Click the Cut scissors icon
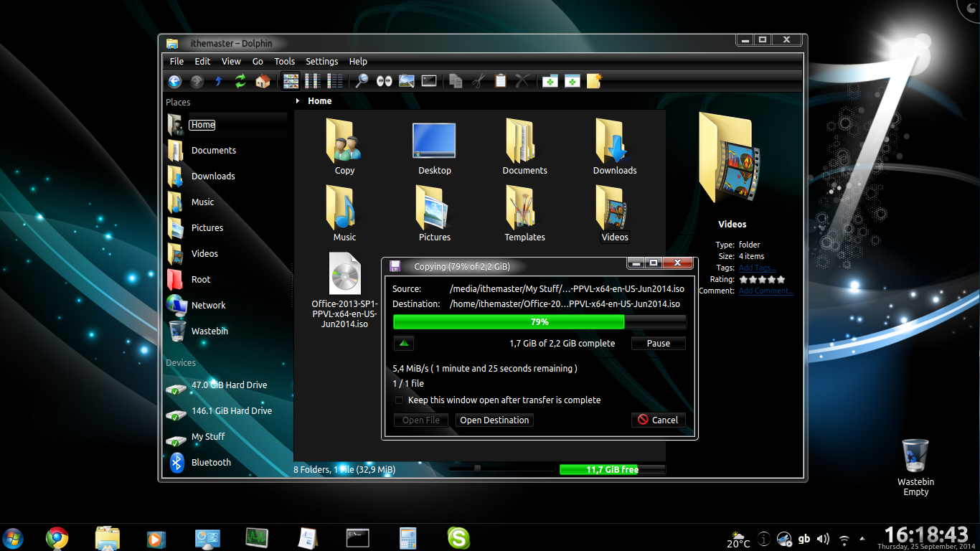The width and height of the screenshot is (980, 551). click(x=479, y=81)
